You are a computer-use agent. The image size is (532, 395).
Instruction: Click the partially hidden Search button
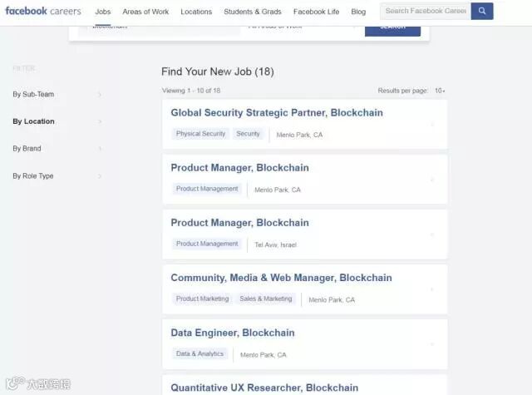pyautogui.click(x=392, y=31)
